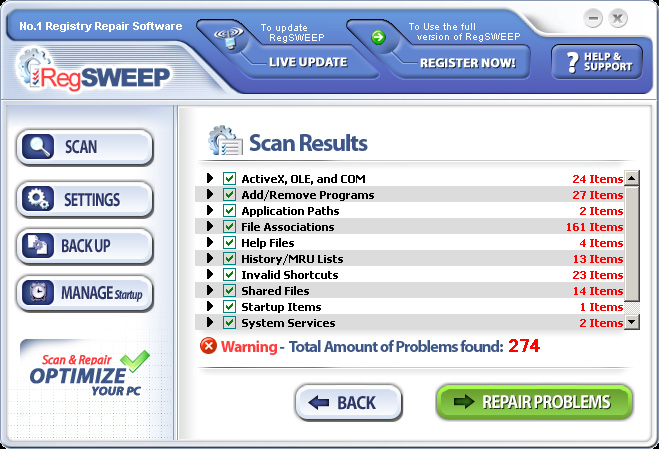Viewport: 659px width, 449px height.
Task: Click the "24 Items" count
Action: point(598,179)
